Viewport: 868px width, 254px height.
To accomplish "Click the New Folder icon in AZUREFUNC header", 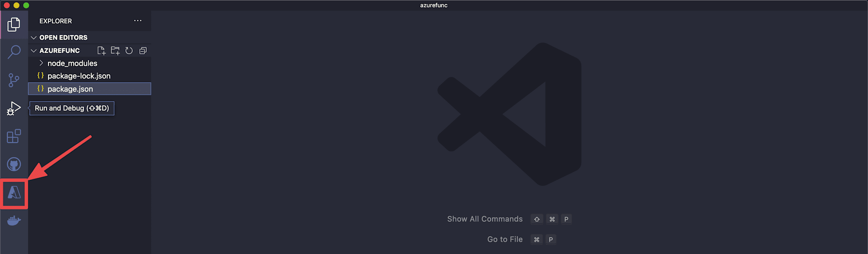I will pos(115,51).
